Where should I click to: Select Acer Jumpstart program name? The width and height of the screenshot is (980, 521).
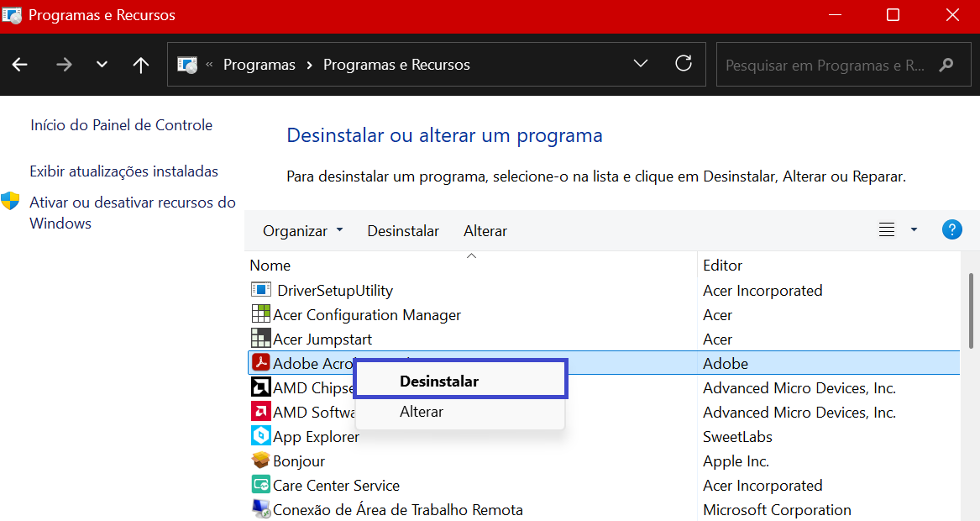click(x=322, y=339)
